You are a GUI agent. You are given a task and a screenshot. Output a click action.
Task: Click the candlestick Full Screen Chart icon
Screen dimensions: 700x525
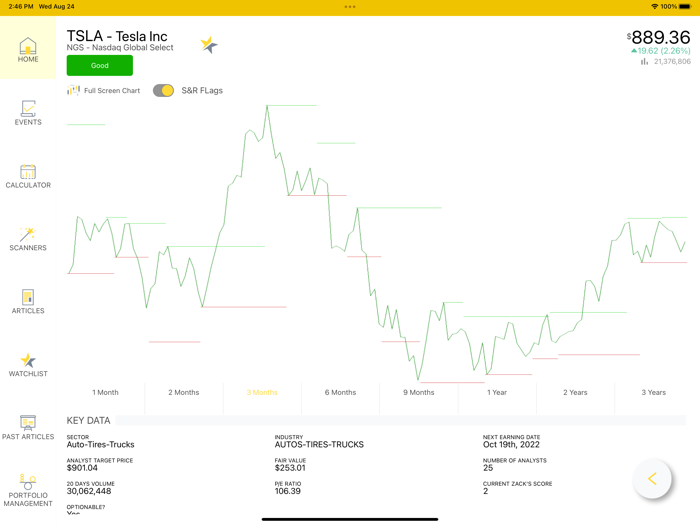(x=73, y=90)
